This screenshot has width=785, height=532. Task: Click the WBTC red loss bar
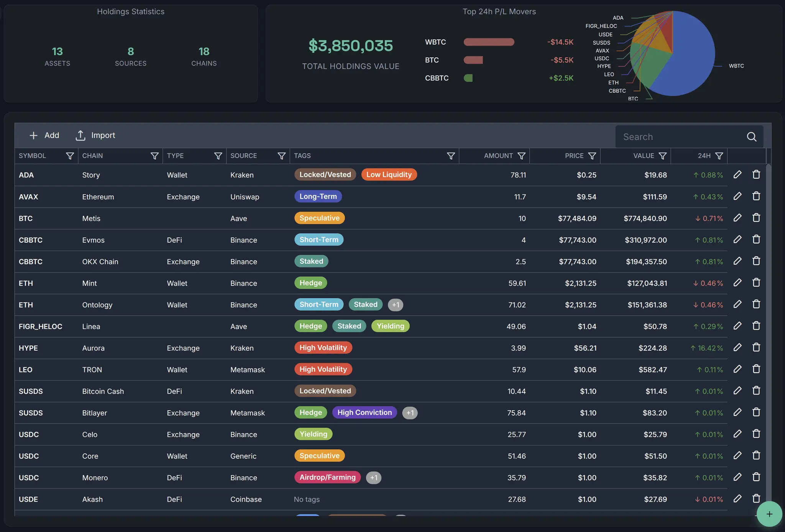pyautogui.click(x=489, y=42)
